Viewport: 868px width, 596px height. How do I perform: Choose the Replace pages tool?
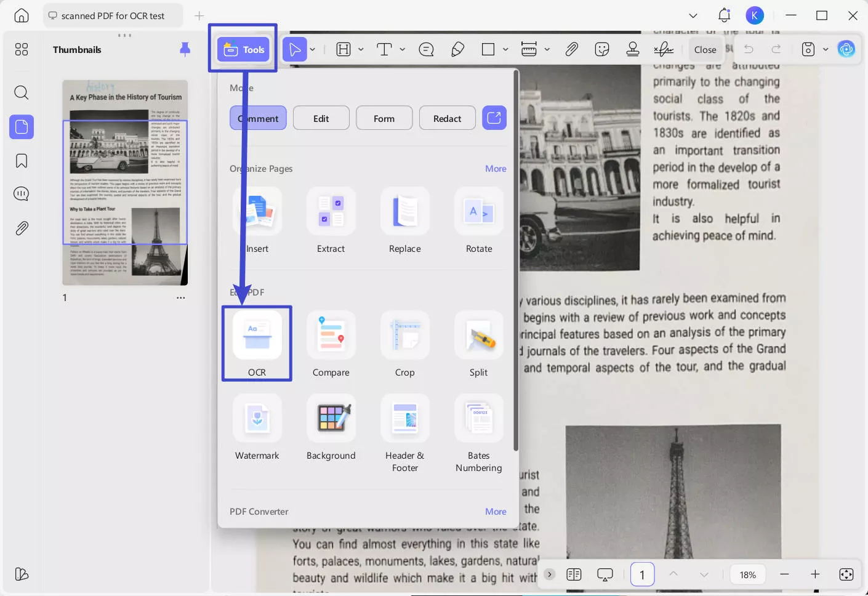click(x=405, y=220)
